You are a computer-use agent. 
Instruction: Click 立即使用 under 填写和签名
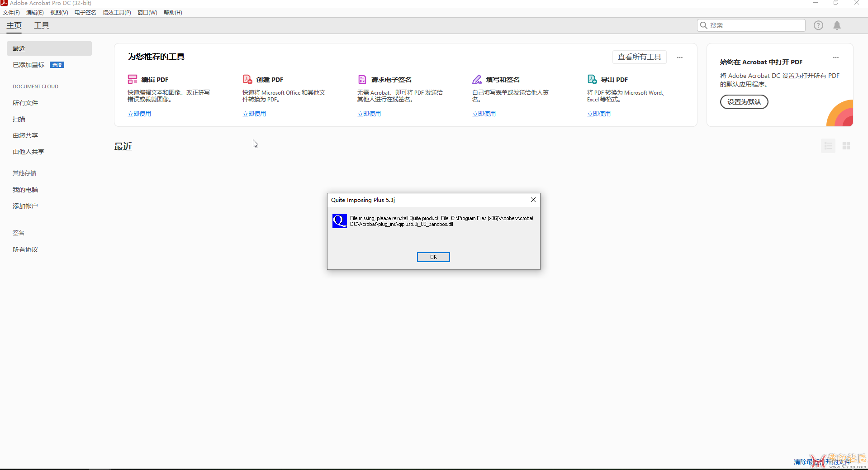[484, 114]
